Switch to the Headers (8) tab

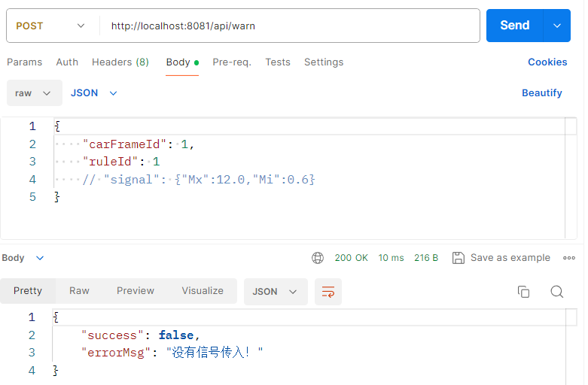tap(120, 62)
